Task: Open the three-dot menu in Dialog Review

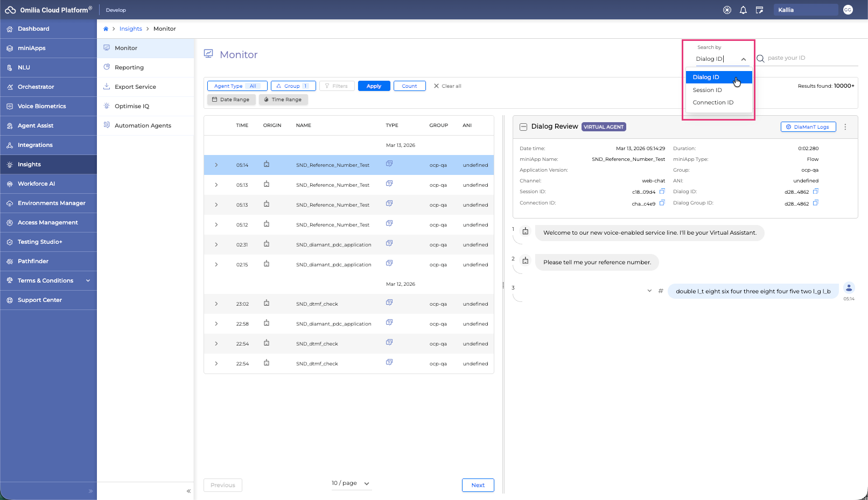Action: click(845, 127)
